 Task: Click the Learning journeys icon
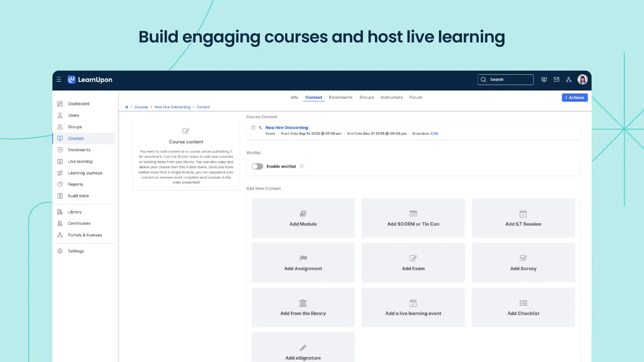pyautogui.click(x=60, y=173)
